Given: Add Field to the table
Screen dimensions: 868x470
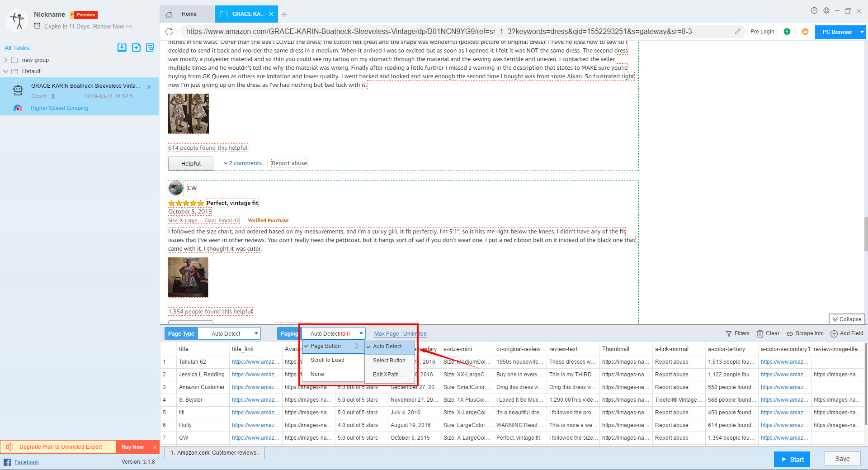Looking at the screenshot, I should [x=847, y=333].
